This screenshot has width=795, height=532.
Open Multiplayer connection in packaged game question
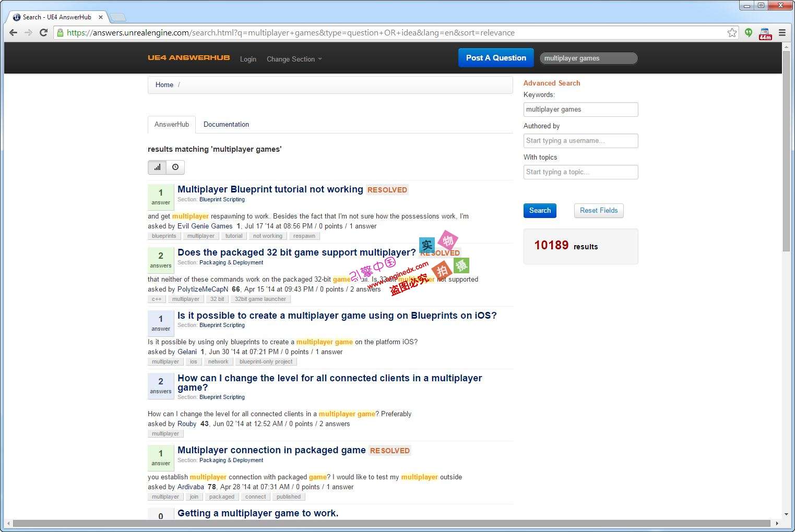pos(271,450)
